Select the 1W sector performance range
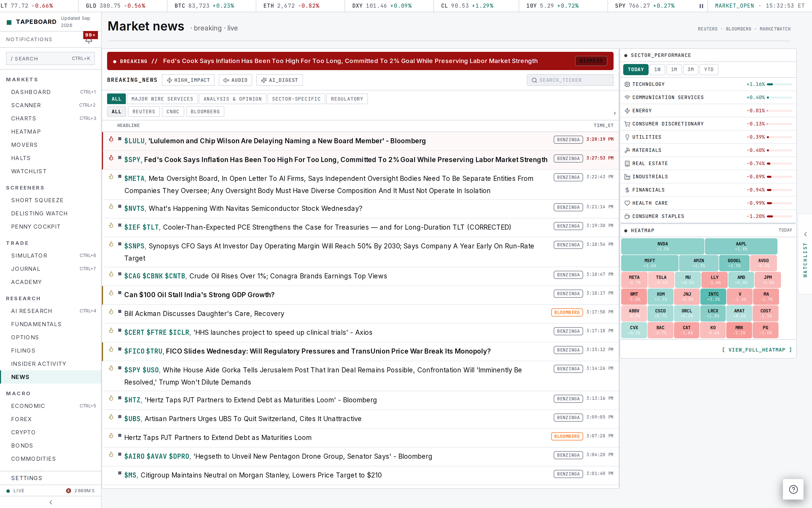The image size is (812, 508). tap(657, 70)
